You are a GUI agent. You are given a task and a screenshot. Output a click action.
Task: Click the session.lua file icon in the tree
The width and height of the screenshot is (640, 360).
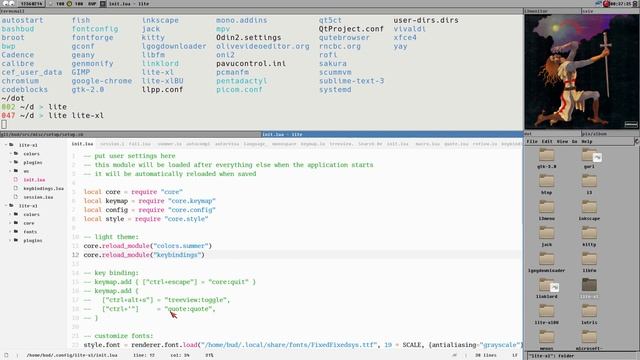tap(16, 197)
